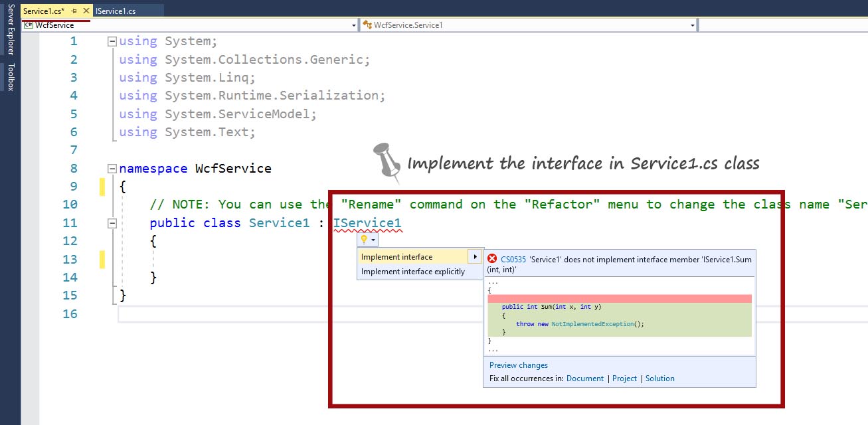The height and width of the screenshot is (425, 868).
Task: Click NotImplementedException in the preview
Action: [593, 324]
